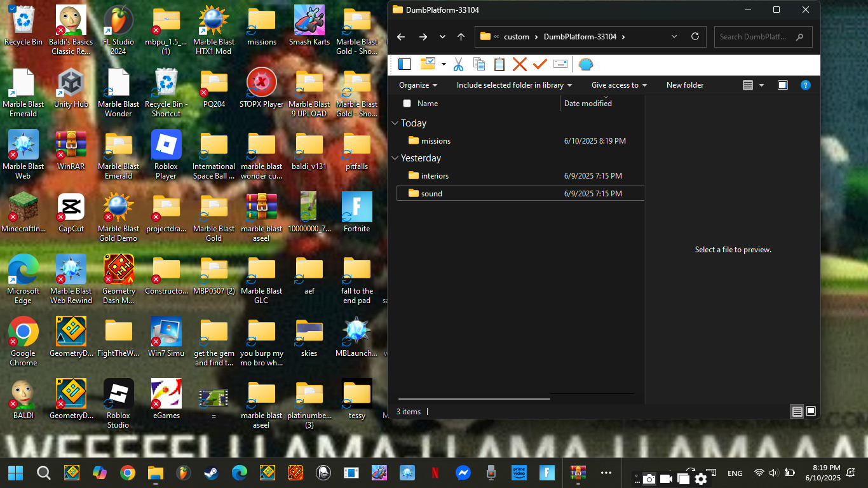Screen dimensions: 868x488
Task: Open Prime Video from the taskbar
Action: [x=519, y=473]
